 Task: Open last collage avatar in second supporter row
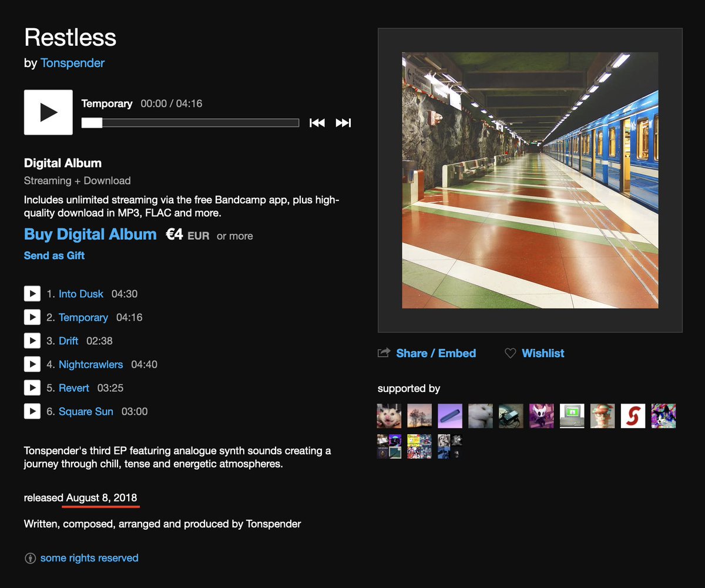[450, 446]
